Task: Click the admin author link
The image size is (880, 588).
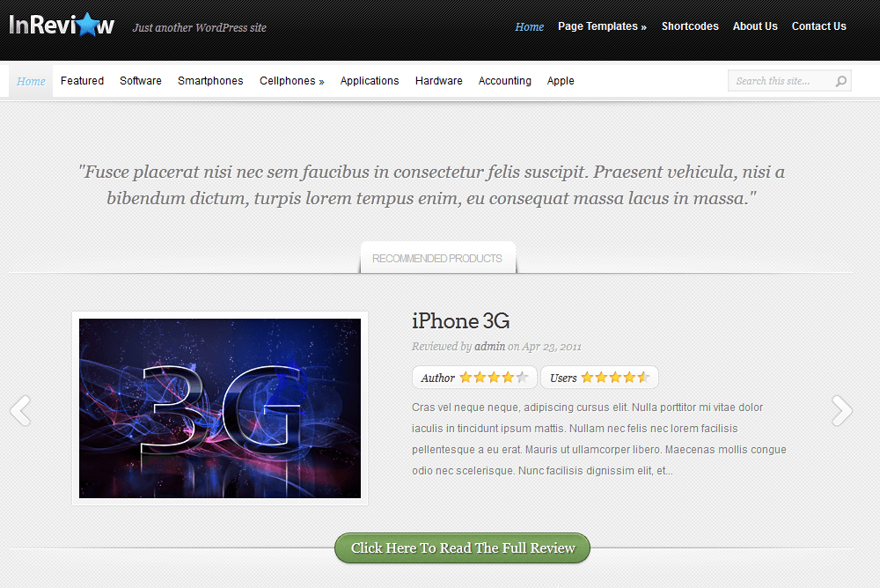Action: point(489,347)
